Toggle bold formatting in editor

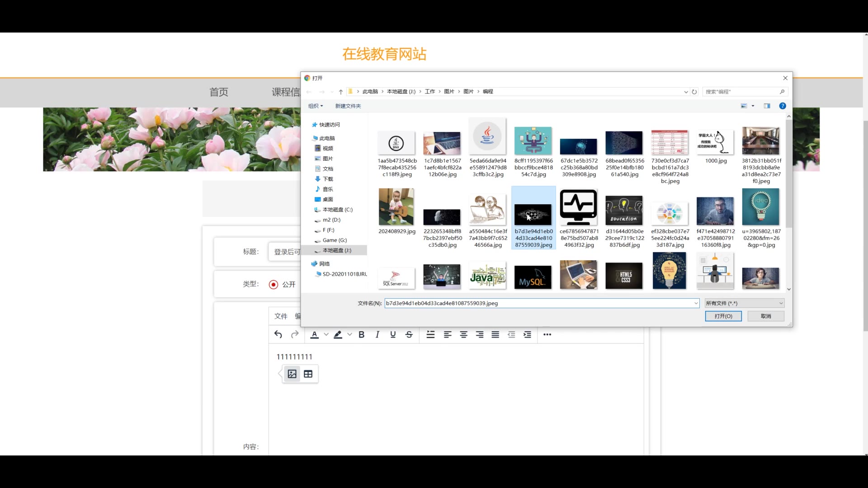point(361,334)
